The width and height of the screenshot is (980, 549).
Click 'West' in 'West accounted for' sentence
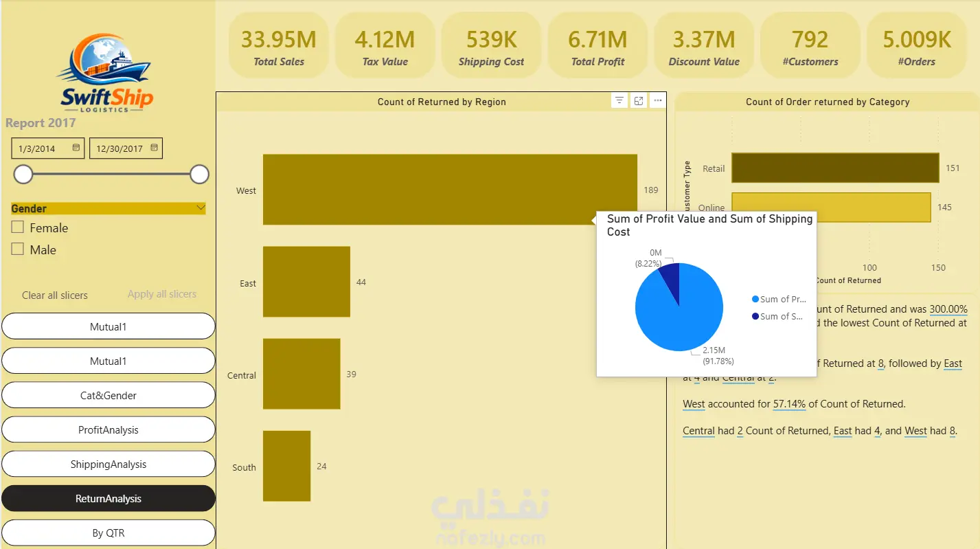coord(694,404)
